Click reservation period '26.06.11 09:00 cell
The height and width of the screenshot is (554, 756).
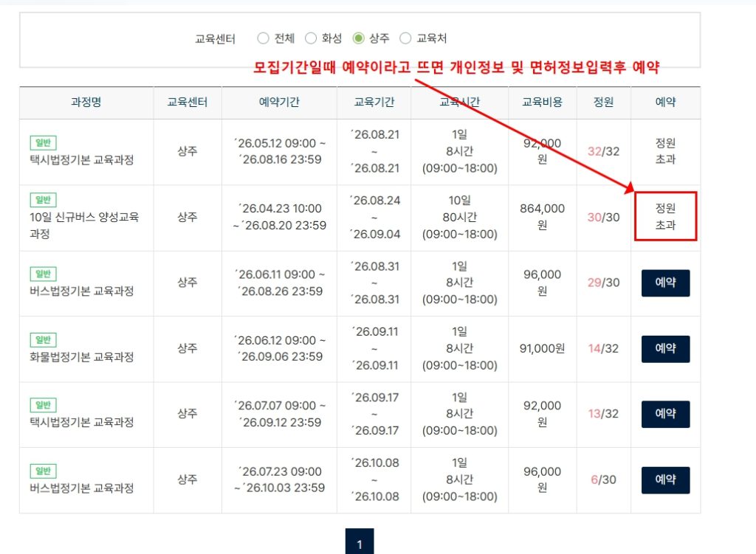(280, 283)
